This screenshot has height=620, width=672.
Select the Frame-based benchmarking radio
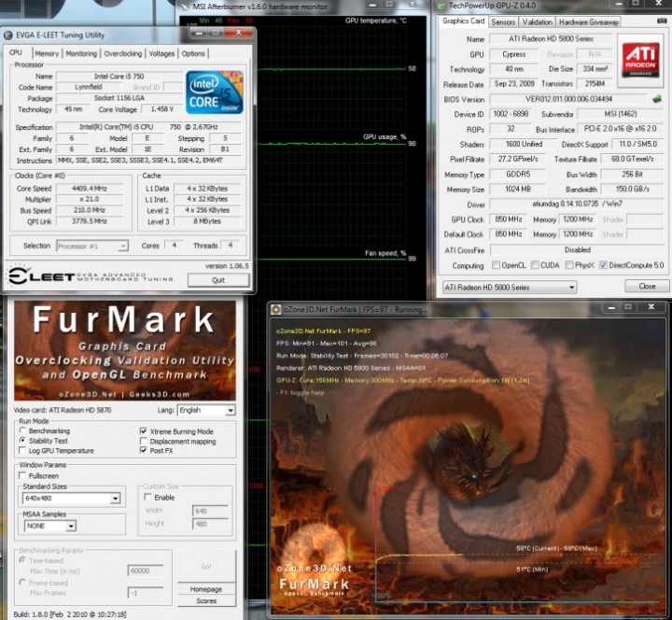(22, 583)
